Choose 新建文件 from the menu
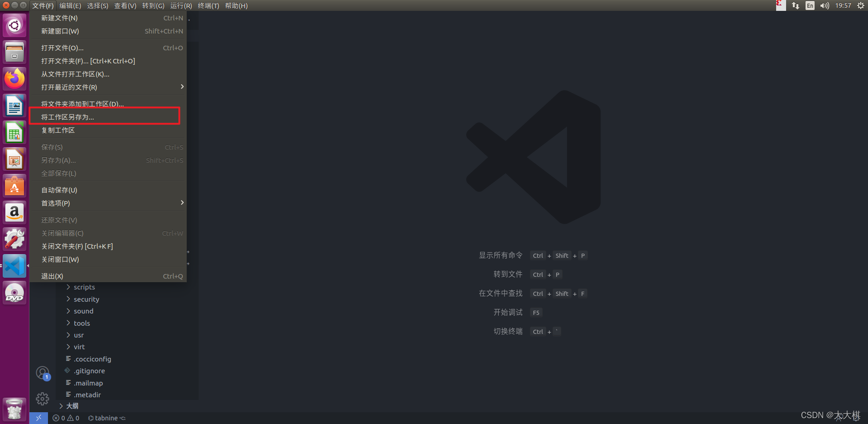Screen dimensions: 868x424 (x=108, y=18)
